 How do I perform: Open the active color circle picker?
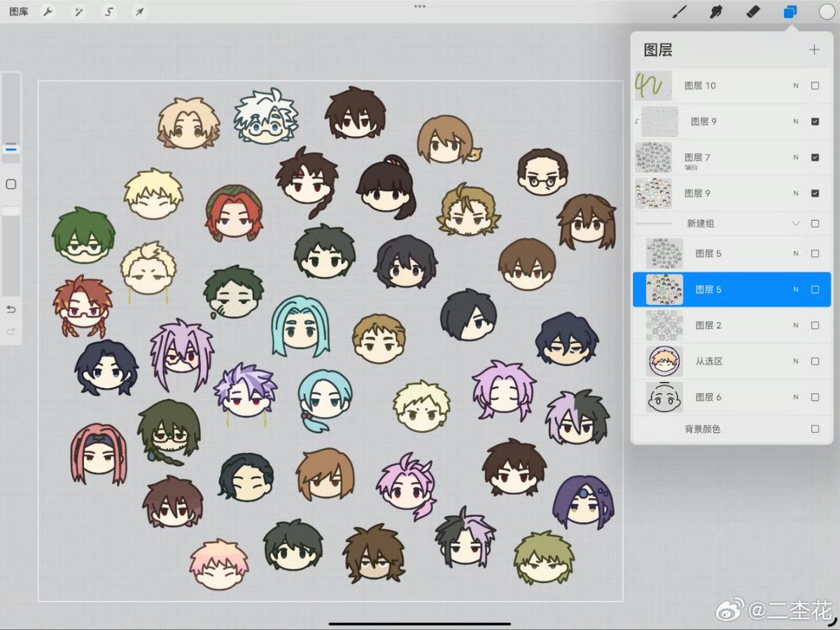(827, 12)
